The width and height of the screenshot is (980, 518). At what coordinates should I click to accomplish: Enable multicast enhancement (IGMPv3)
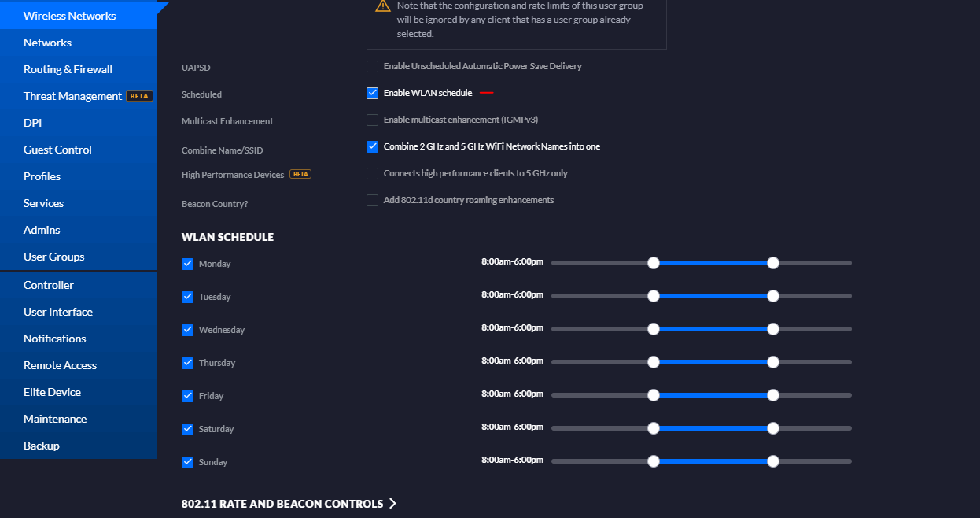coord(373,120)
